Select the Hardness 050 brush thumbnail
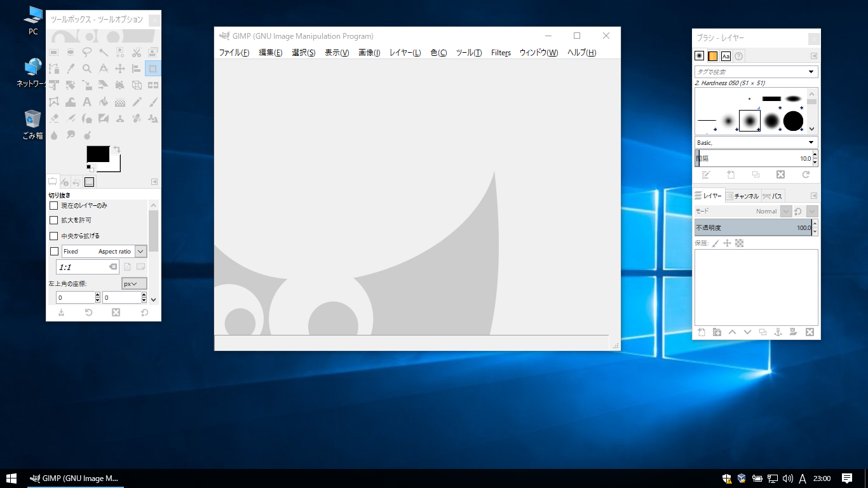Screen dimensions: 868x488 [x=750, y=120]
